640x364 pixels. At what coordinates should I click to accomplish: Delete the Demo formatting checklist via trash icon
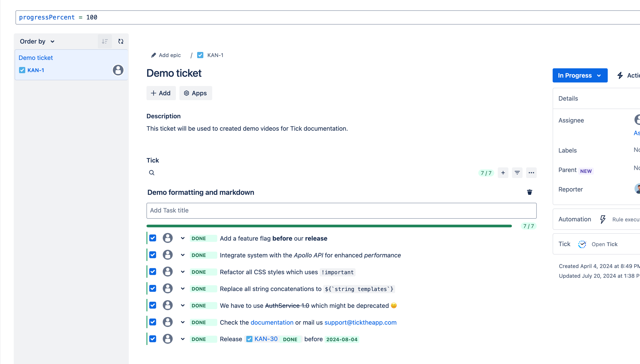pyautogui.click(x=529, y=192)
